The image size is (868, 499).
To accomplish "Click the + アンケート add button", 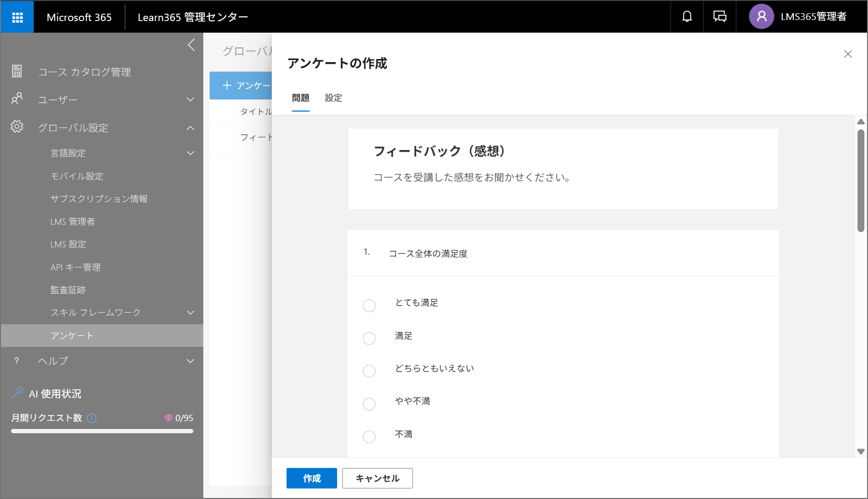I will point(241,85).
